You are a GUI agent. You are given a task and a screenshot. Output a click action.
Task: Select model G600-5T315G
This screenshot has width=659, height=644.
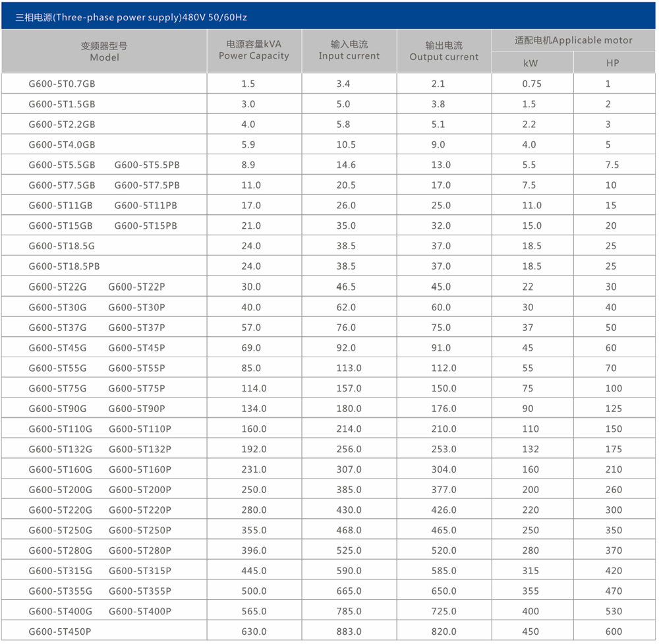pos(60,571)
